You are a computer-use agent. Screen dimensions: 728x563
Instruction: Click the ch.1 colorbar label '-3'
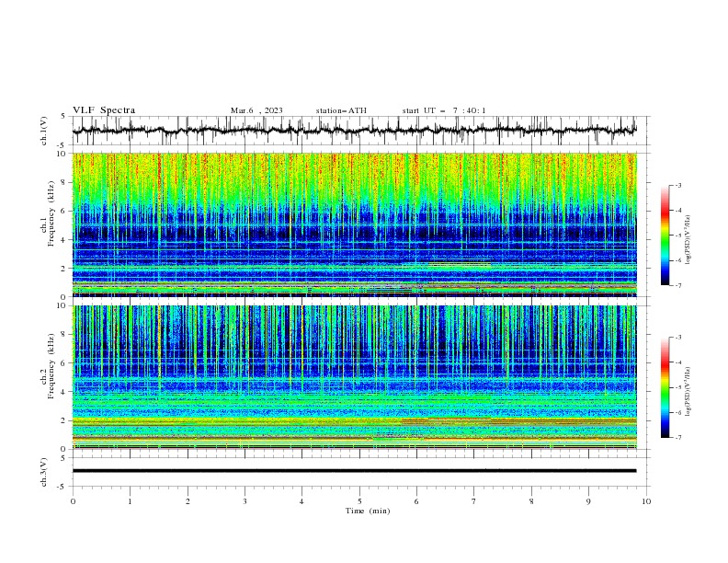coord(678,185)
